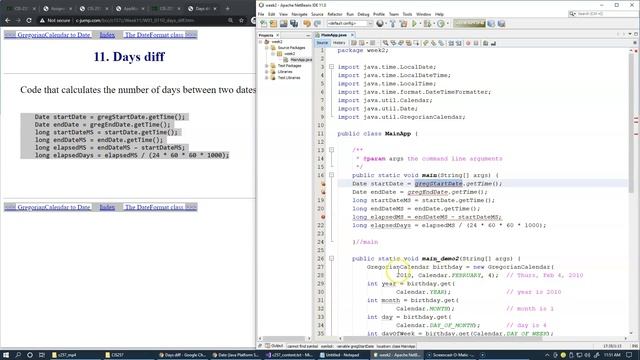Go back in Chrome browser
Screen dimensions: 640x360
coord(7,20)
